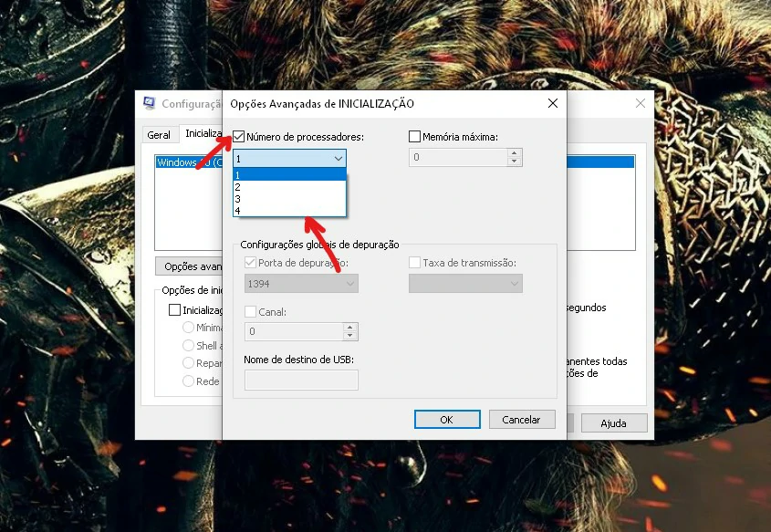
Task: Increase Canal value with up arrow
Action: 349,327
